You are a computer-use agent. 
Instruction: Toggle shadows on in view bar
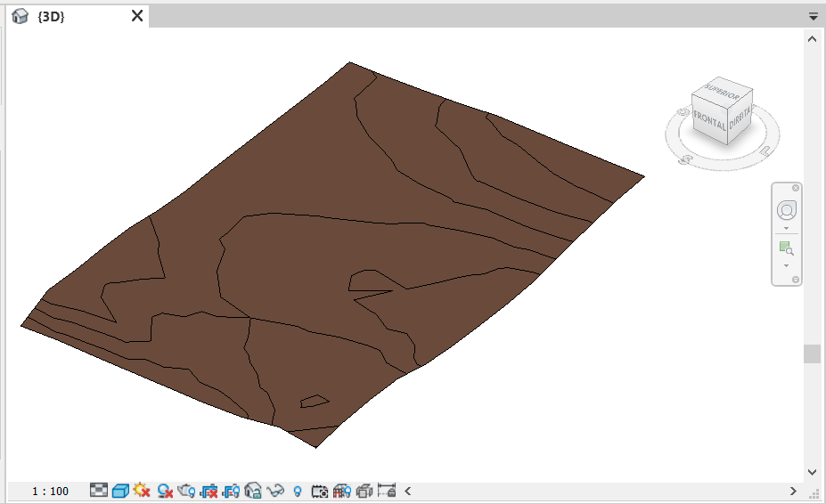[x=164, y=491]
